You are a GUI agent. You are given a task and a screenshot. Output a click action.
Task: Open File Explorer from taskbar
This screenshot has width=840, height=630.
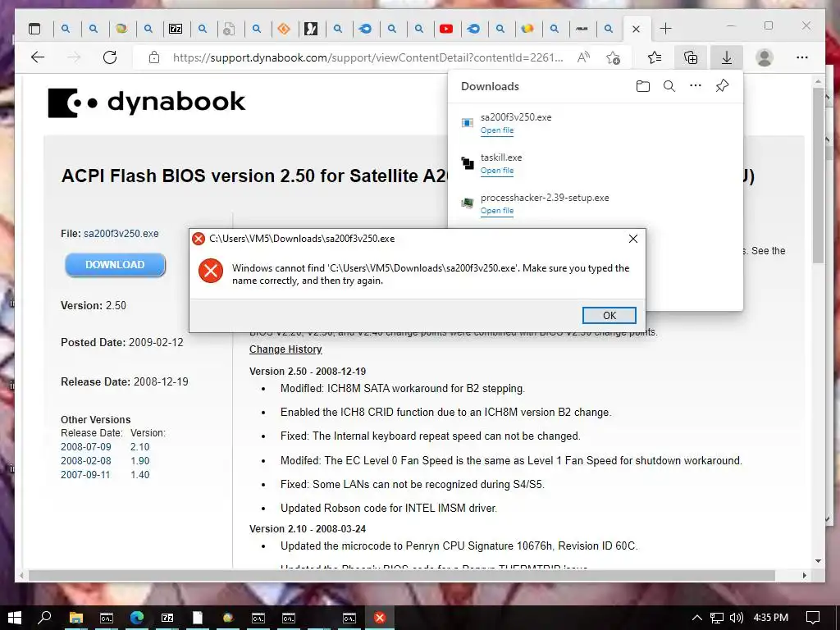pyautogui.click(x=76, y=618)
